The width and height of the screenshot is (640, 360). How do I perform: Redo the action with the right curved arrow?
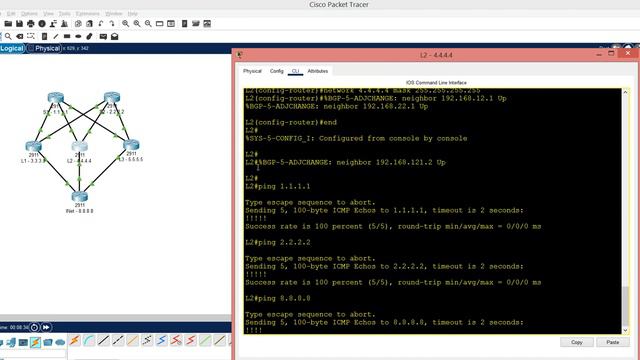[112, 24]
